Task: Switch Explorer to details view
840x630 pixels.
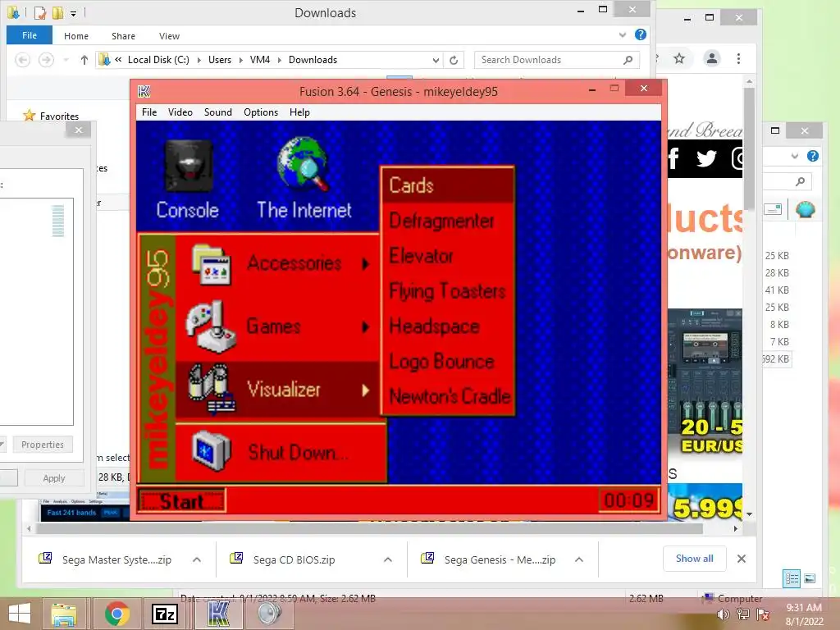Action: point(792,578)
